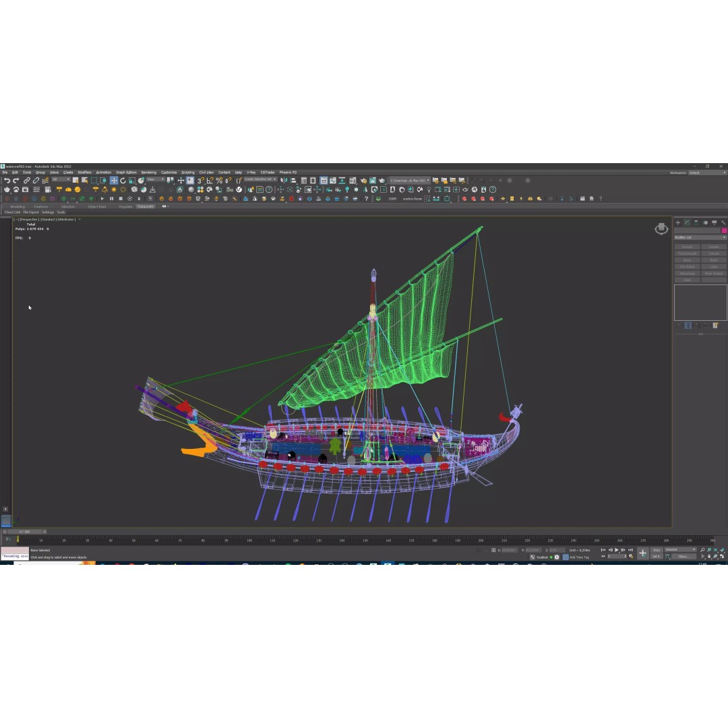Click [Wireframe] shading viewport label
The image size is (728, 728).
[x=66, y=220]
